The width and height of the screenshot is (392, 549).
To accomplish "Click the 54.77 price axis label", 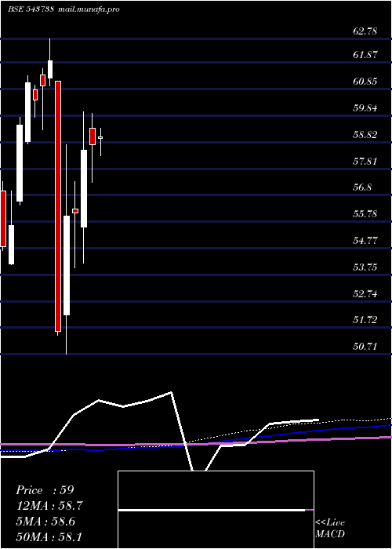I will (365, 240).
